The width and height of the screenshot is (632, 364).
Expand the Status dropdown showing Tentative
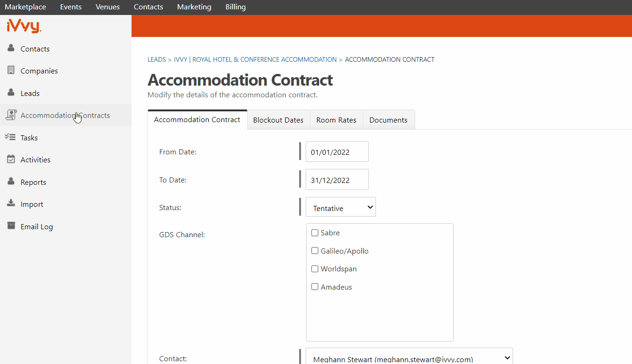coord(341,207)
